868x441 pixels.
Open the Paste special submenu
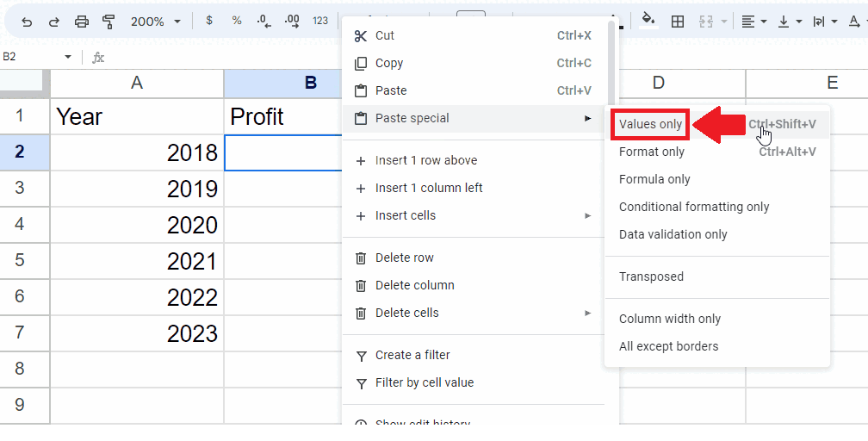tap(474, 118)
